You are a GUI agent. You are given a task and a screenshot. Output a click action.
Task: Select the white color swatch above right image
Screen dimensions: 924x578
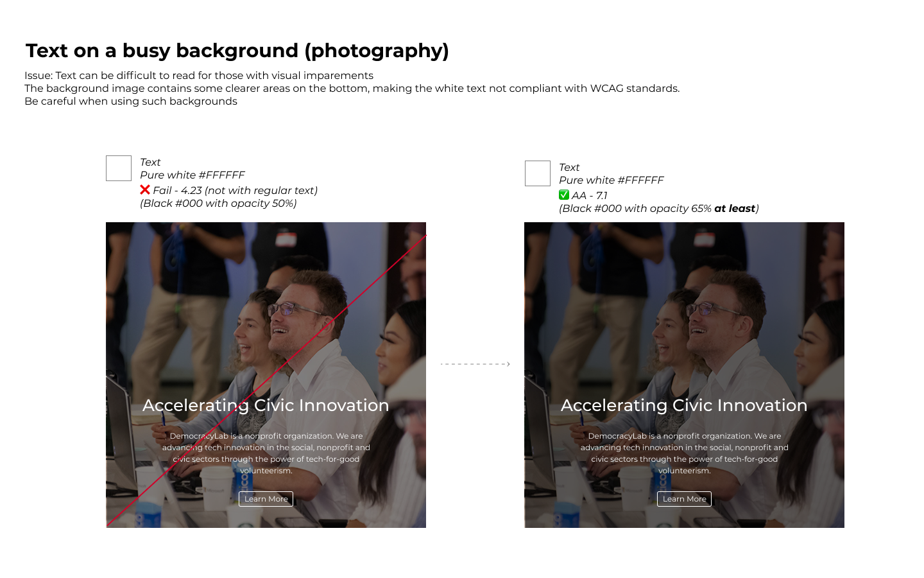[x=538, y=173]
